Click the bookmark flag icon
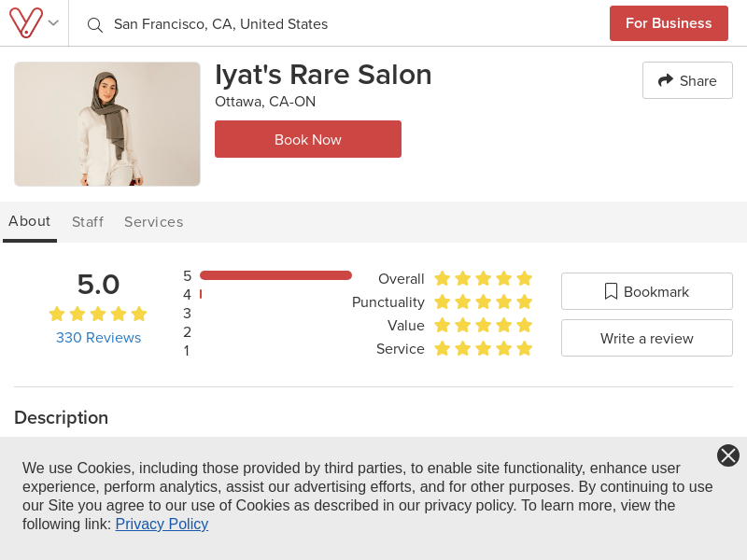This screenshot has width=747, height=560. point(611,290)
